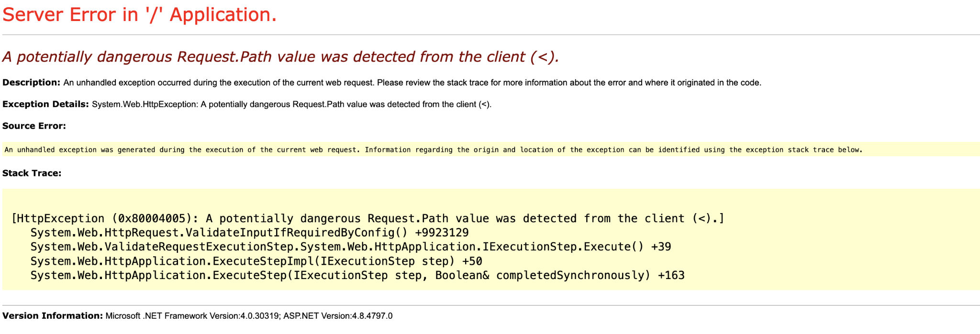Click the 'Server Error in '/' Application.' heading
The width and height of the screenshot is (980, 334).
[x=139, y=15]
